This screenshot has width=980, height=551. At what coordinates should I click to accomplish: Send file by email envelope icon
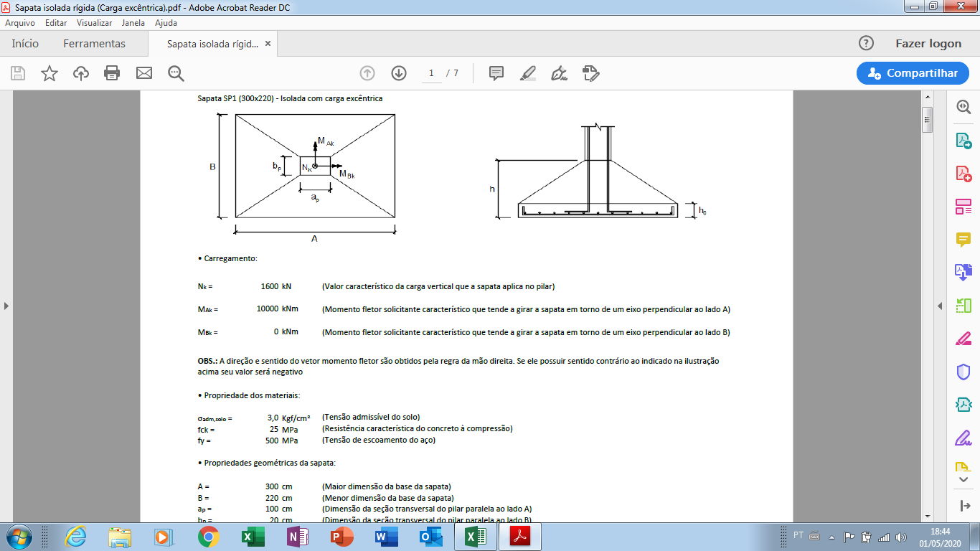tap(144, 73)
